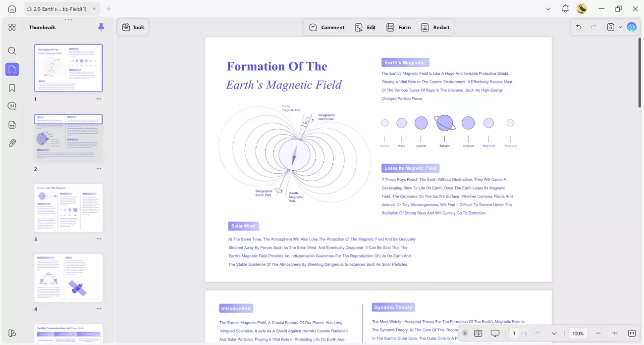Image resolution: width=644 pixels, height=345 pixels.
Task: Open the save options dropdown
Action: [x=620, y=27]
